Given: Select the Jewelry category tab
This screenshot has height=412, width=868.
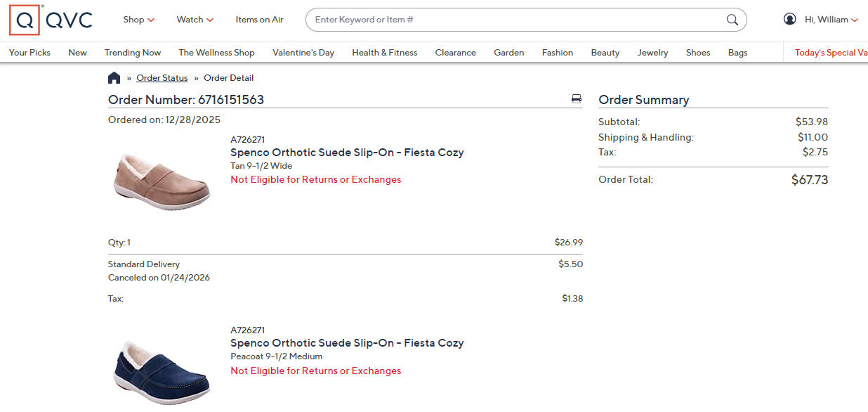Looking at the screenshot, I should point(652,53).
